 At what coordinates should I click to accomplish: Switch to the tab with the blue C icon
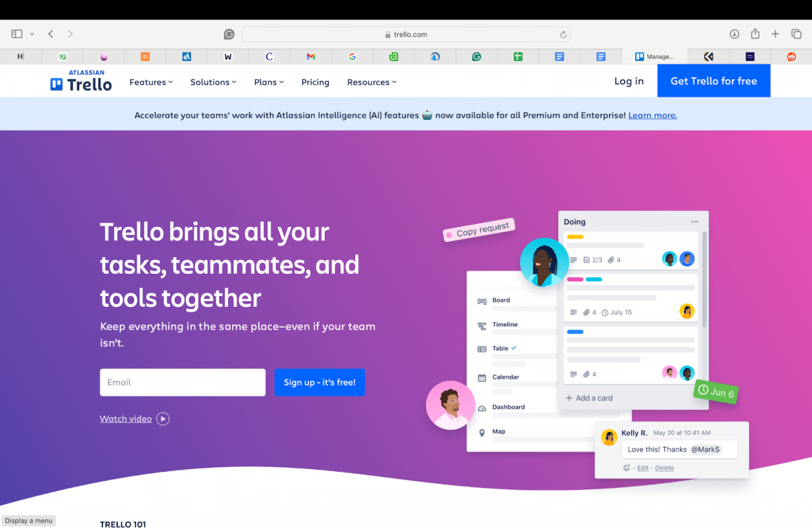(x=269, y=57)
